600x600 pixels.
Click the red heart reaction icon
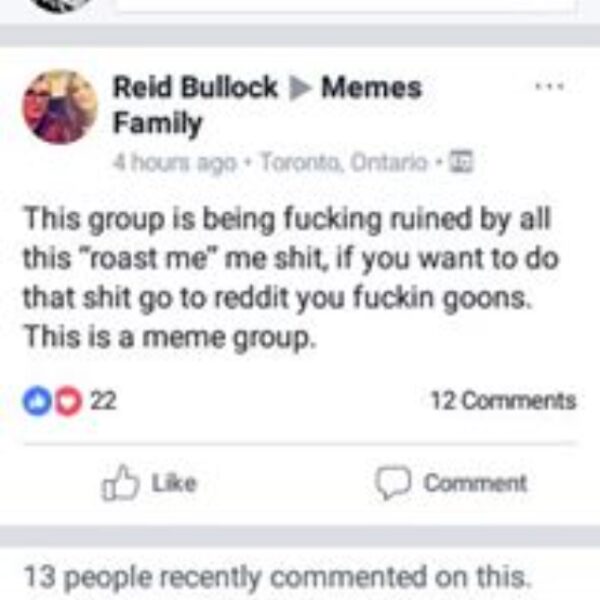click(68, 401)
